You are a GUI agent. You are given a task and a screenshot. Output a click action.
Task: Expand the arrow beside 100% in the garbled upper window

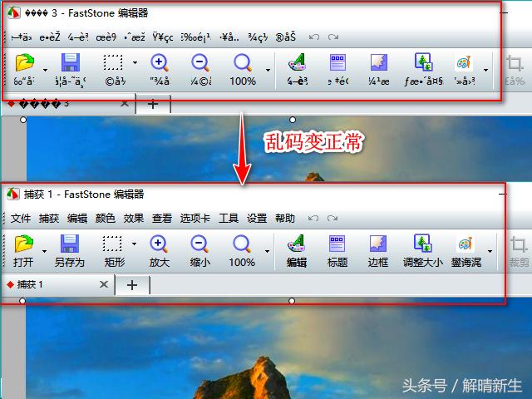(268, 70)
